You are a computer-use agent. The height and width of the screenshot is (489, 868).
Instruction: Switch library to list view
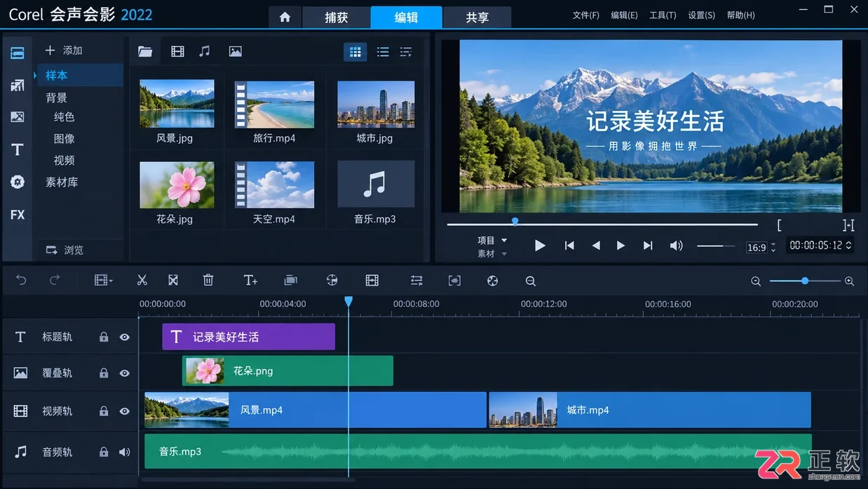point(383,52)
